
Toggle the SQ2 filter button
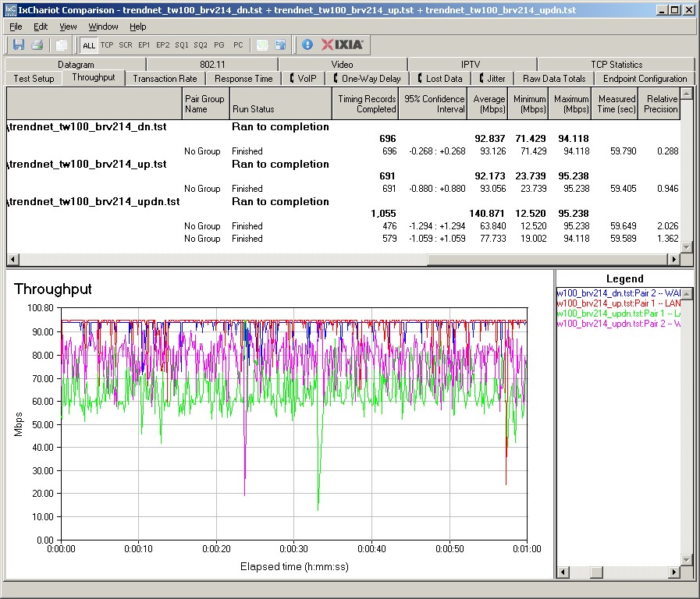201,44
